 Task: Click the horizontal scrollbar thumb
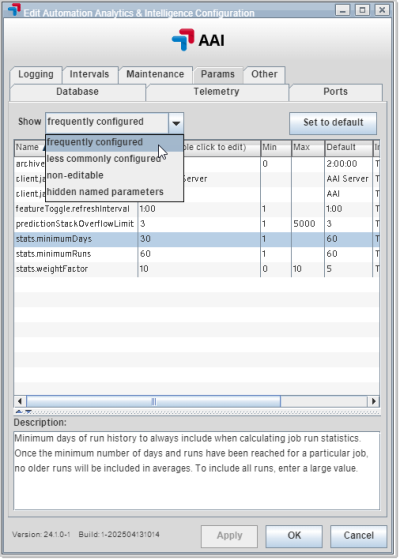pos(154,401)
